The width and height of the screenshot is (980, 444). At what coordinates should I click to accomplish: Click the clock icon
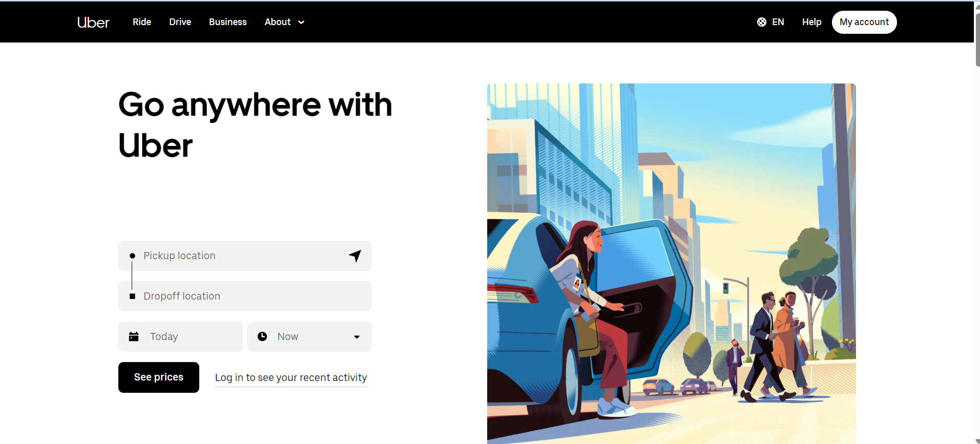point(262,336)
